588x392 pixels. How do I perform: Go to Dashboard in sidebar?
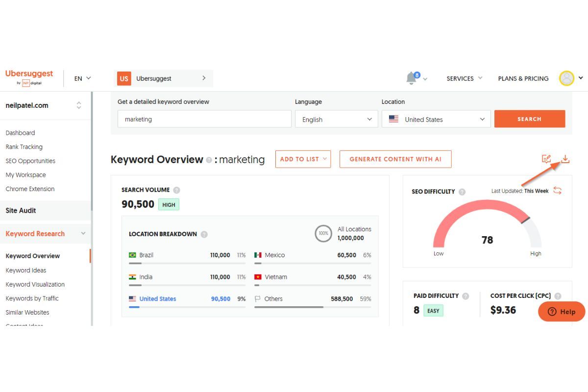(x=20, y=133)
